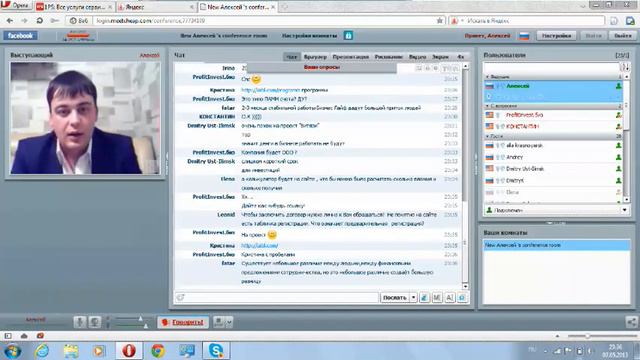640x360 pixels.
Task: Click the sort users icon
Action: [x=625, y=67]
